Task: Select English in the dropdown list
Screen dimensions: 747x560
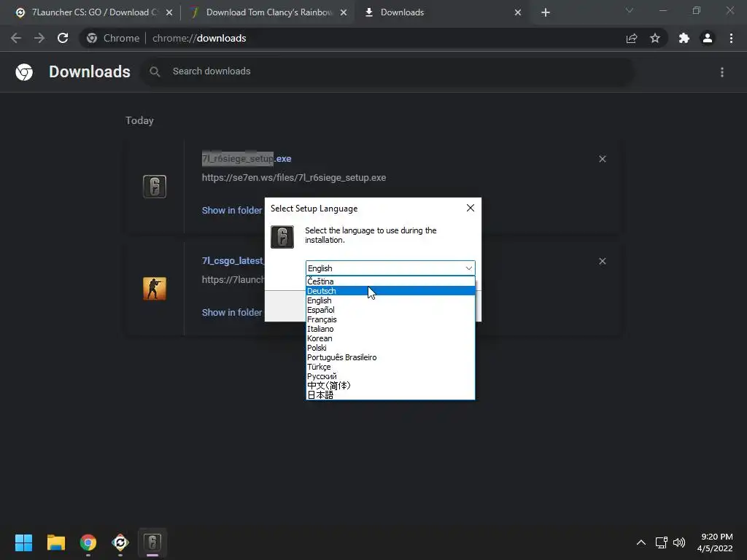Action: pyautogui.click(x=390, y=300)
